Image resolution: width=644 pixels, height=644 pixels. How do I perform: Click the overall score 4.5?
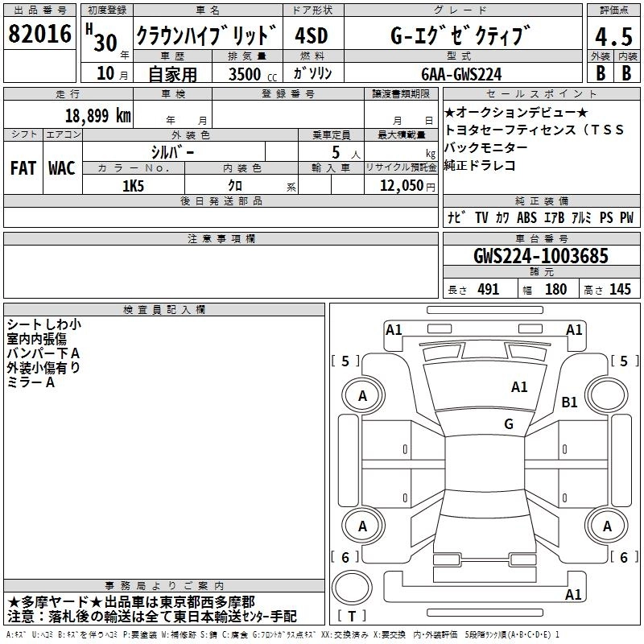[x=614, y=36]
